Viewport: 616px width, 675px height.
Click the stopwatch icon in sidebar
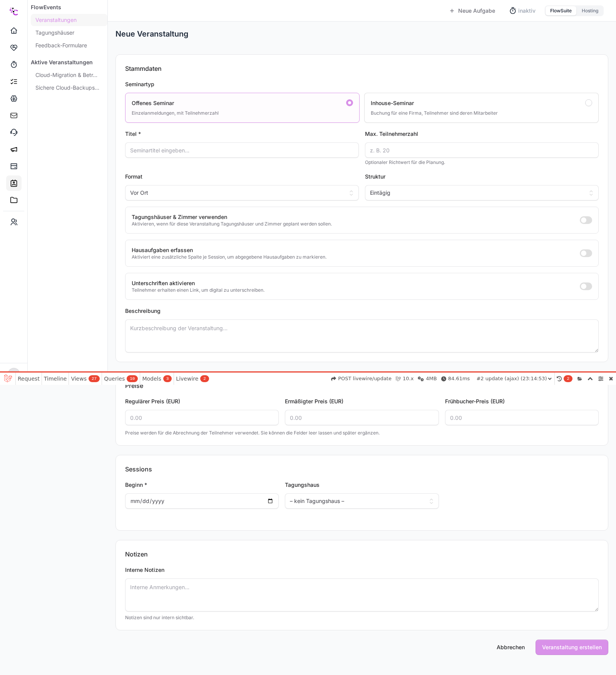click(14, 65)
